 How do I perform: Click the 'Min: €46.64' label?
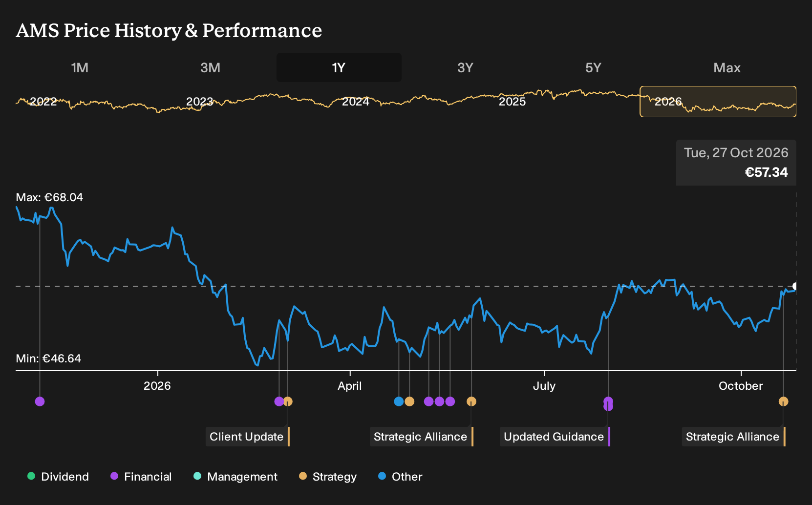click(48, 358)
